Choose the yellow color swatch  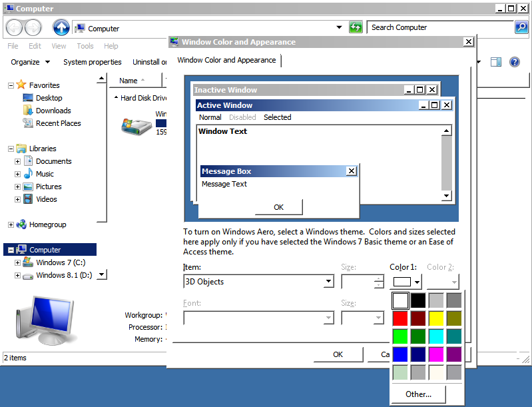pyautogui.click(x=436, y=318)
